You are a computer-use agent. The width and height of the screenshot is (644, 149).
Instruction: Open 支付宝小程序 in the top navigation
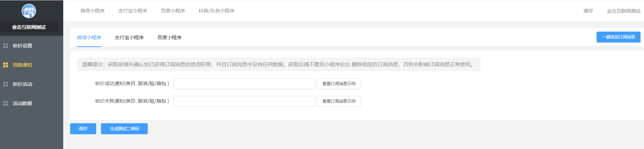133,11
